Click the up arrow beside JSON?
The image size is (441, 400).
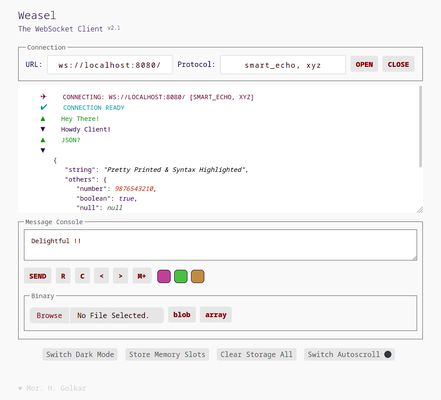(43, 140)
